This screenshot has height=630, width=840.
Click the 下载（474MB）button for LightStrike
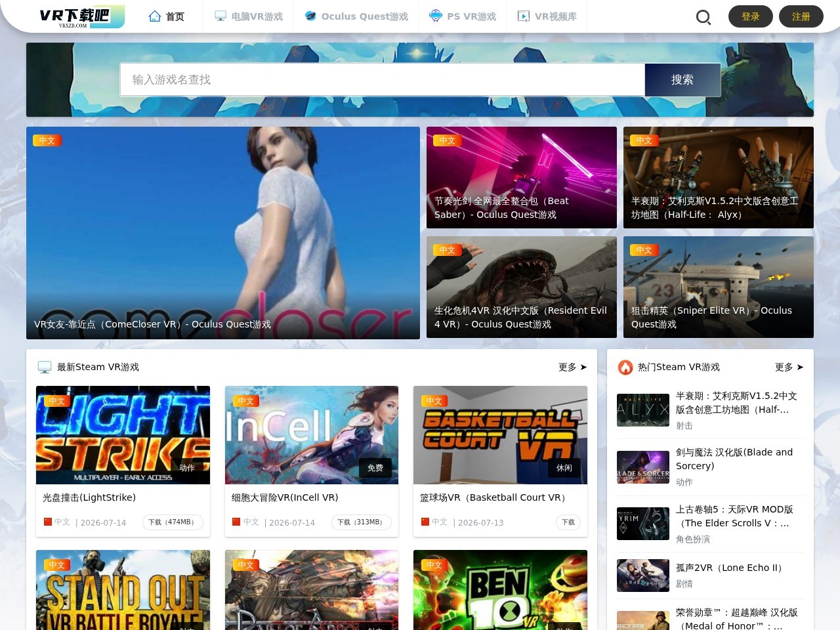click(x=173, y=522)
